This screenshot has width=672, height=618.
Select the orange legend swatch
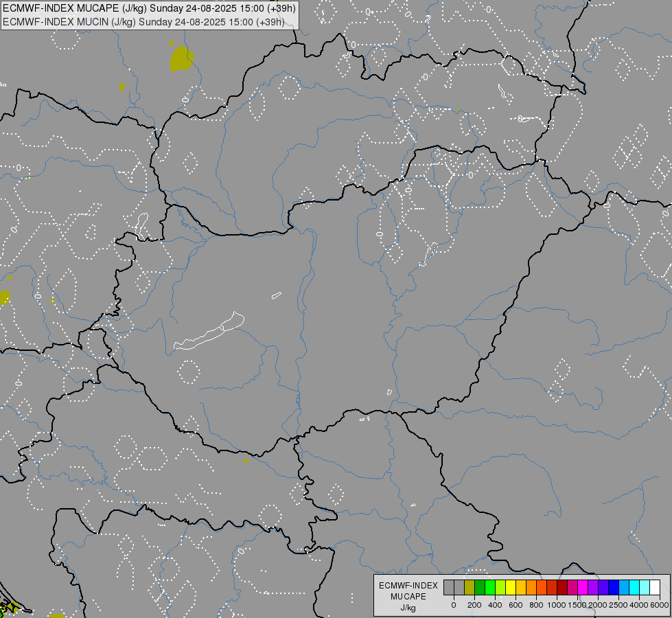click(531, 587)
